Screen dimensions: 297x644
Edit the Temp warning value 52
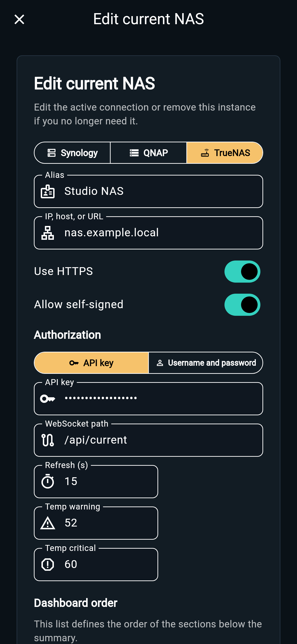[x=96, y=523]
